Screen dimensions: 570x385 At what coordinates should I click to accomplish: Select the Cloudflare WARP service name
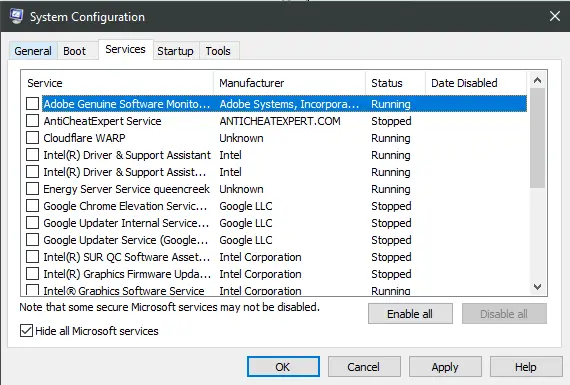tap(84, 138)
